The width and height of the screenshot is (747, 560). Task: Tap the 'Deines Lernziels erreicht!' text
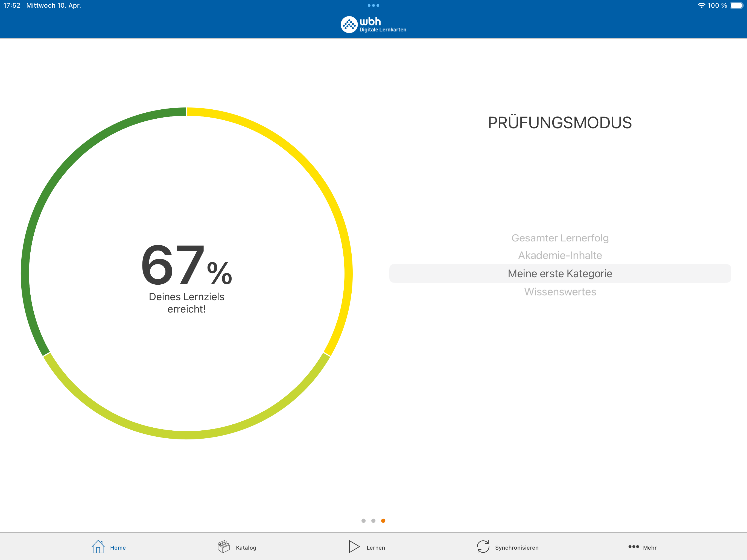(187, 303)
